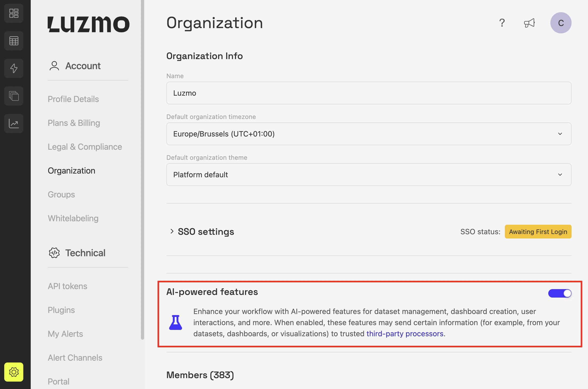This screenshot has height=389, width=588.
Task: Open the collections stacked pages icon
Action: click(14, 96)
